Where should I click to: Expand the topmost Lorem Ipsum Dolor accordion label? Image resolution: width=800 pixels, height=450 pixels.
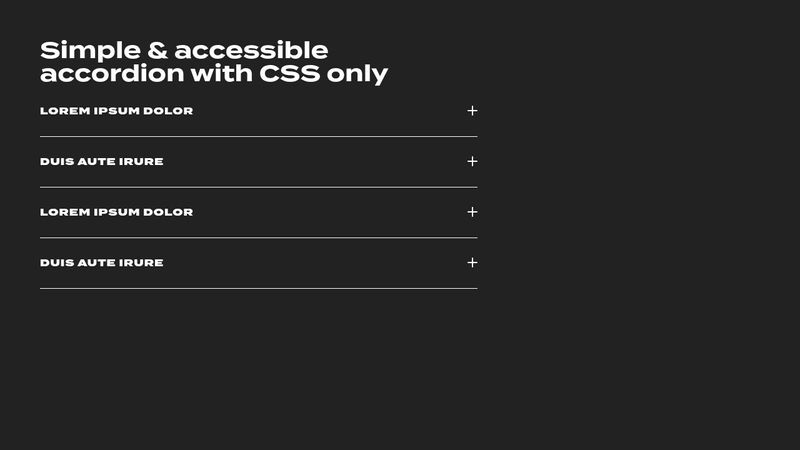116,111
